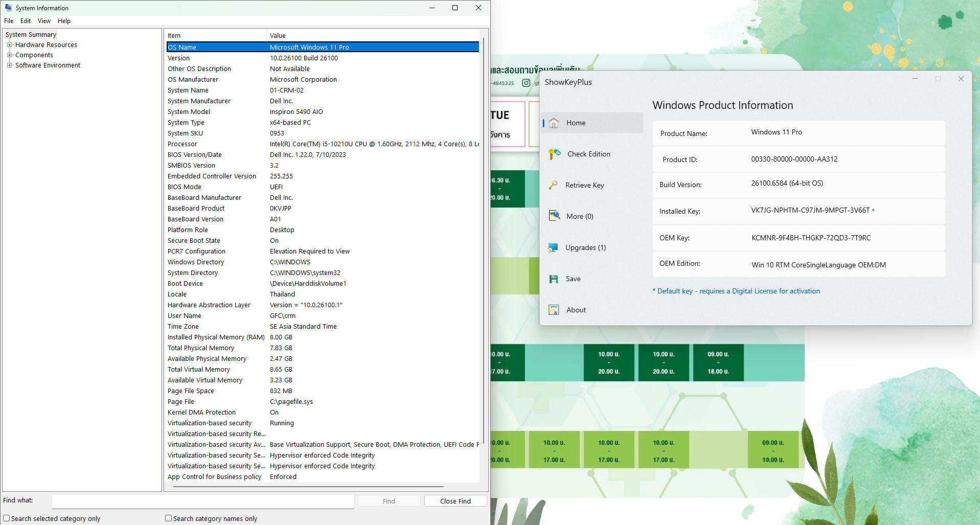Click the horizontal scrollbar in details pane

[308, 487]
